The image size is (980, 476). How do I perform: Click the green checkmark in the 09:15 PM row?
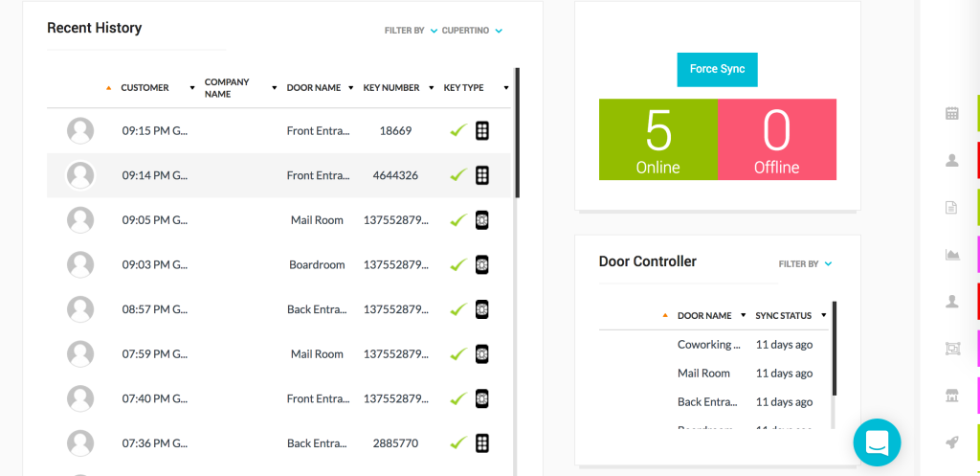tap(458, 130)
